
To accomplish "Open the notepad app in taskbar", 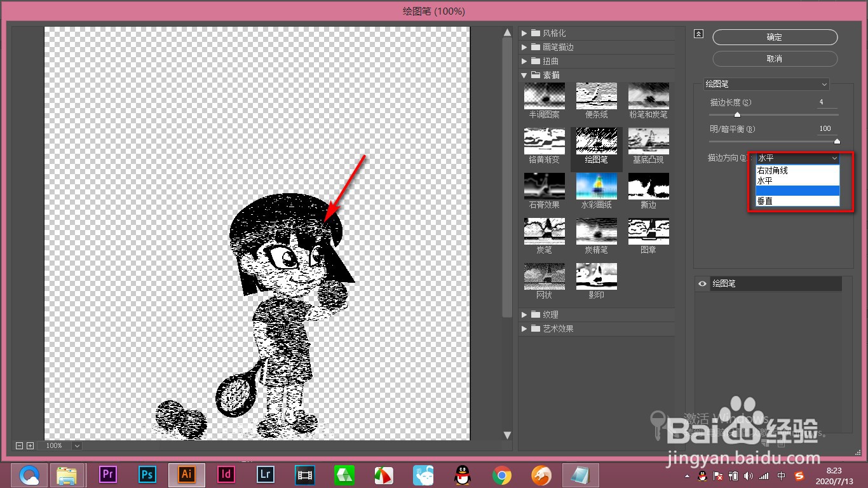I will 581,475.
